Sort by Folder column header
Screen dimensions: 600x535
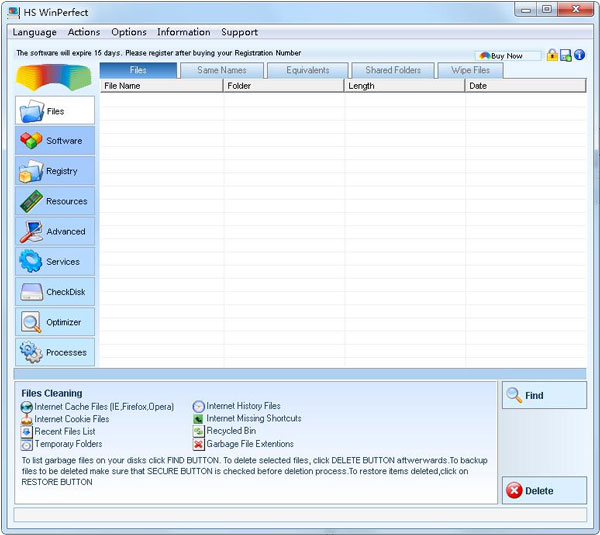click(283, 86)
